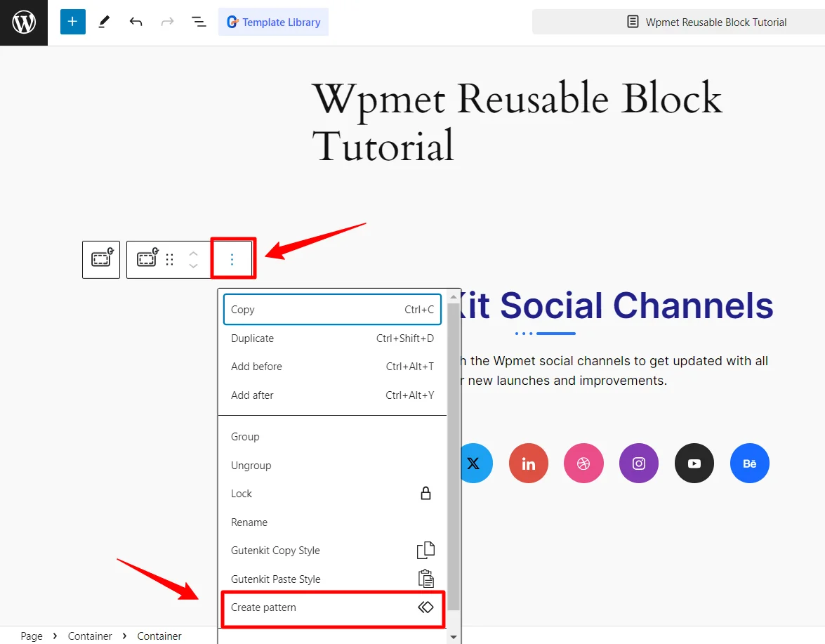Click the WordPress logo icon

tap(24, 22)
